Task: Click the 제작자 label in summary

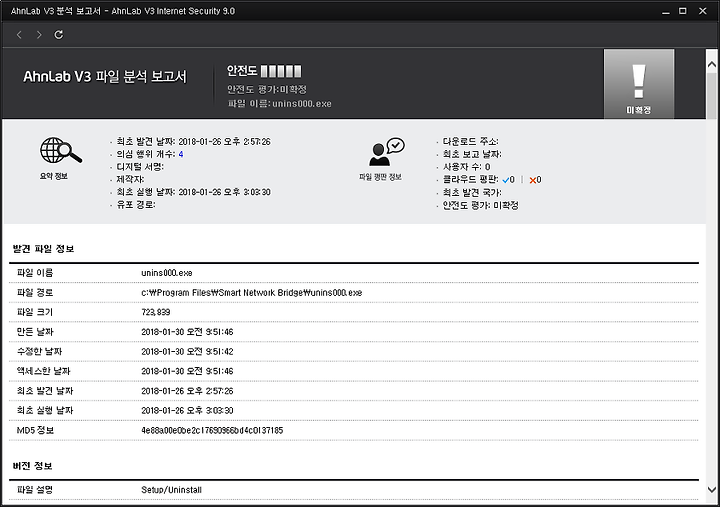Action: coord(130,179)
